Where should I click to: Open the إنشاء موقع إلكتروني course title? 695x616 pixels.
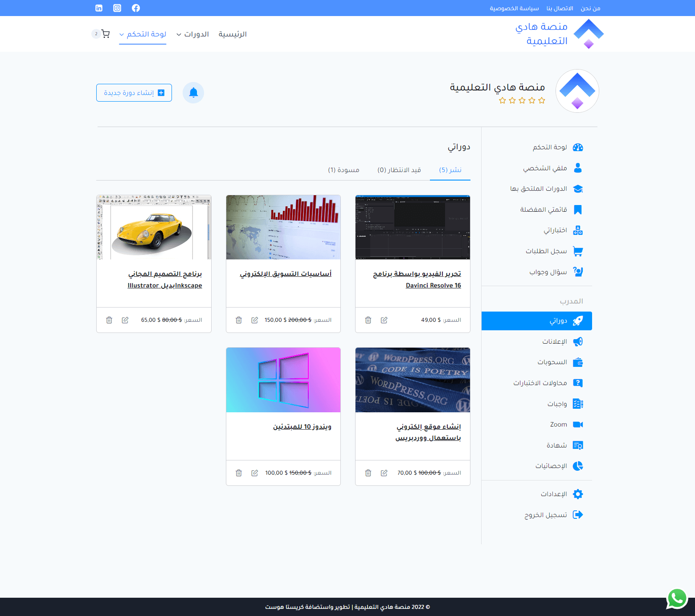pyautogui.click(x=428, y=432)
